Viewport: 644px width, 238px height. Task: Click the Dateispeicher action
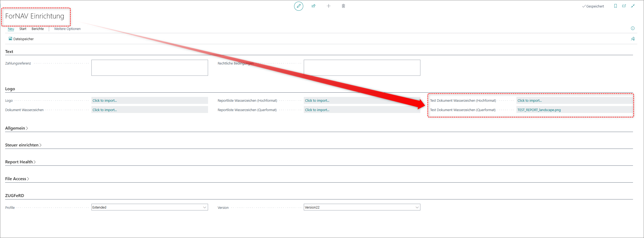pyautogui.click(x=21, y=39)
